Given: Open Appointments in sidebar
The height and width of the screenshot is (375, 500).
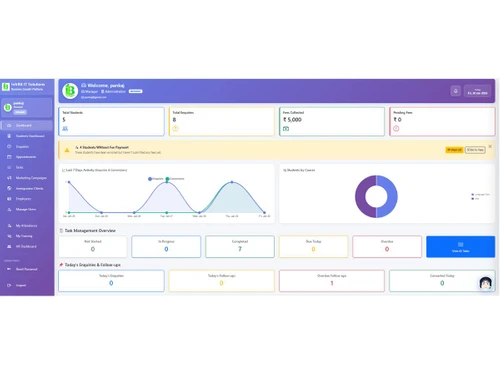Looking at the screenshot, I should point(27,157).
